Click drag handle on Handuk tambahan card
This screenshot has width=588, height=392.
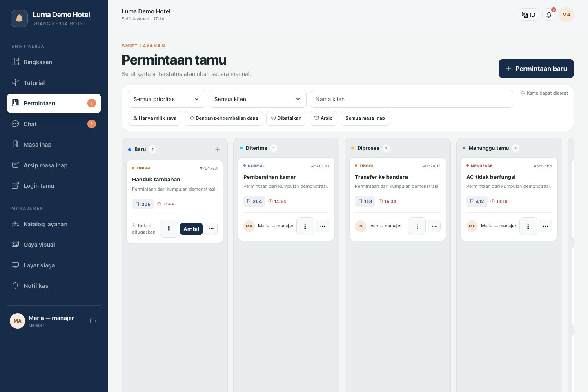169,229
